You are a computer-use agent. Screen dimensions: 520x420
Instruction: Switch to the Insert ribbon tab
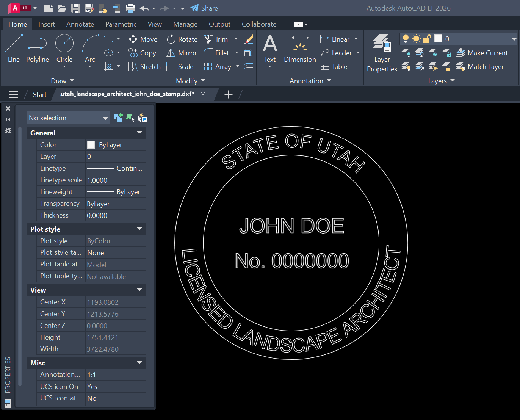coord(47,24)
